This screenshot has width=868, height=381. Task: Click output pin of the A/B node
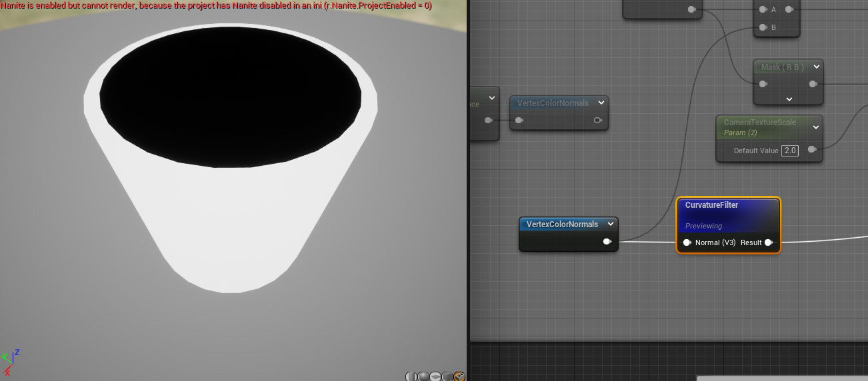[x=789, y=9]
